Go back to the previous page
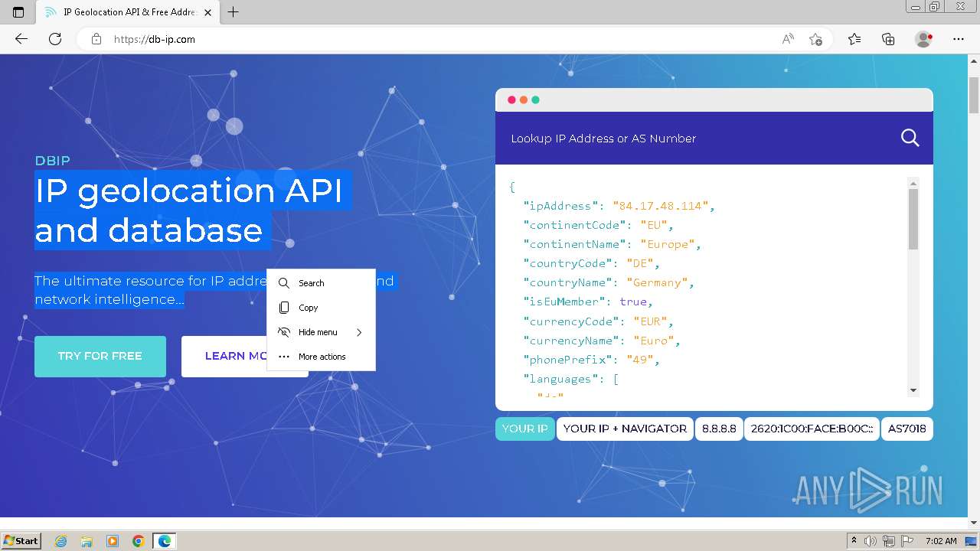 coord(21,39)
